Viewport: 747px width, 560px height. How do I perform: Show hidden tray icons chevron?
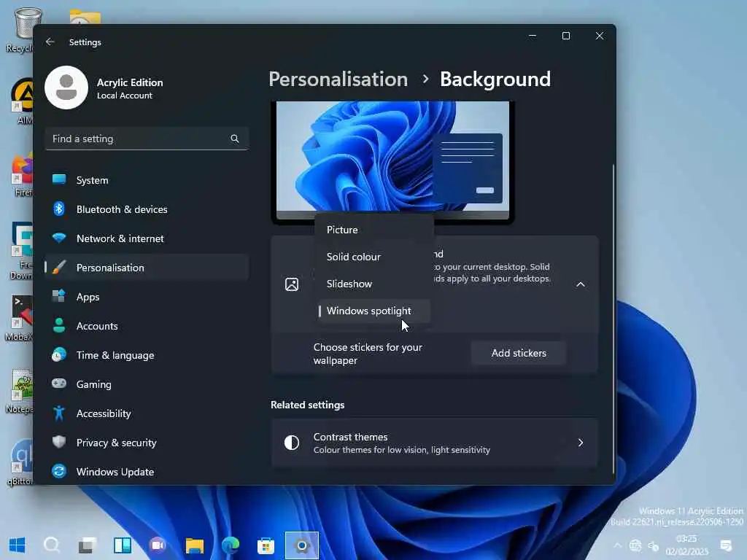click(617, 545)
